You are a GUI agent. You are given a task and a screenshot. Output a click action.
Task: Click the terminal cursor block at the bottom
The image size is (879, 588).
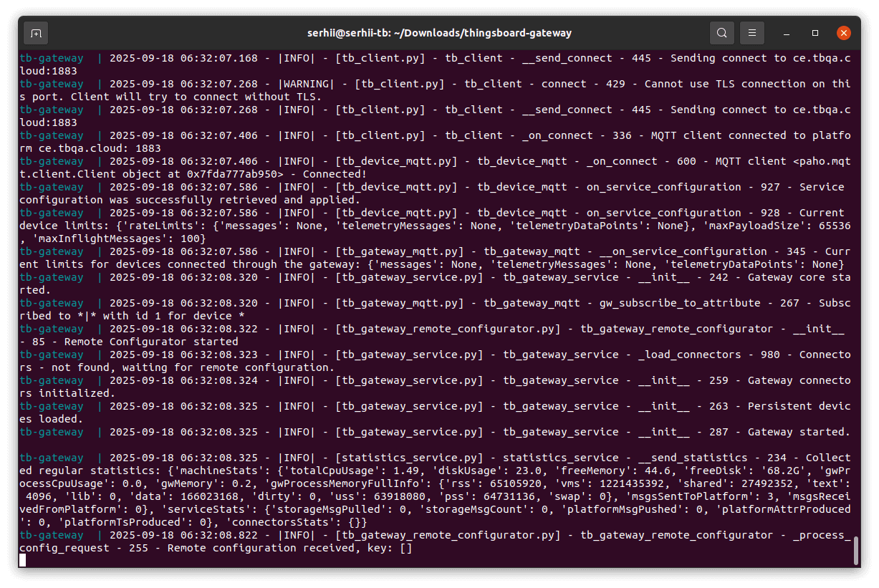pos(23,560)
